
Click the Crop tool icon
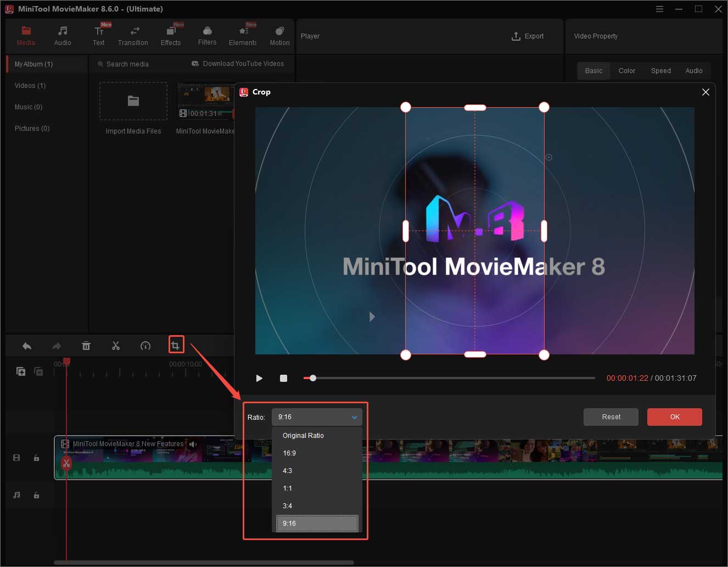176,345
